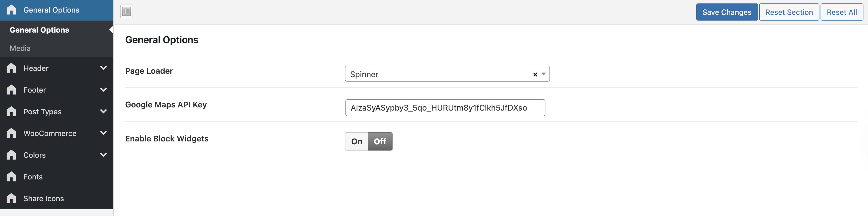Open the Media submenu item
The width and height of the screenshot is (868, 216).
click(x=20, y=48)
